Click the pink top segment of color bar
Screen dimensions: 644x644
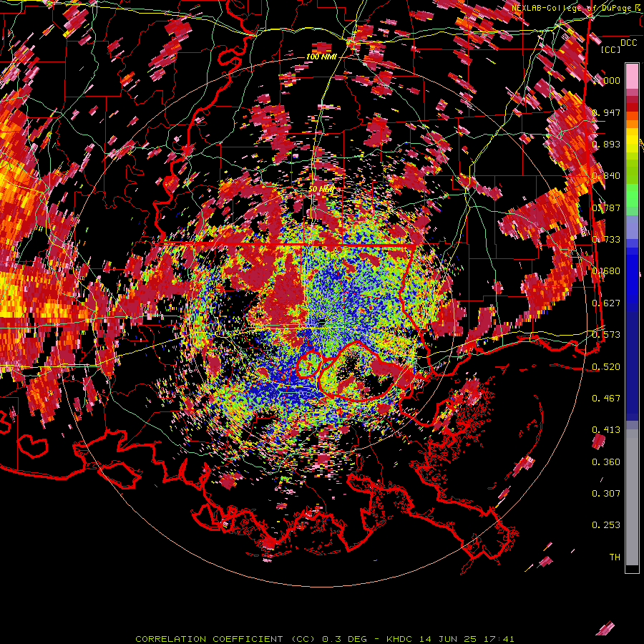tap(632, 76)
